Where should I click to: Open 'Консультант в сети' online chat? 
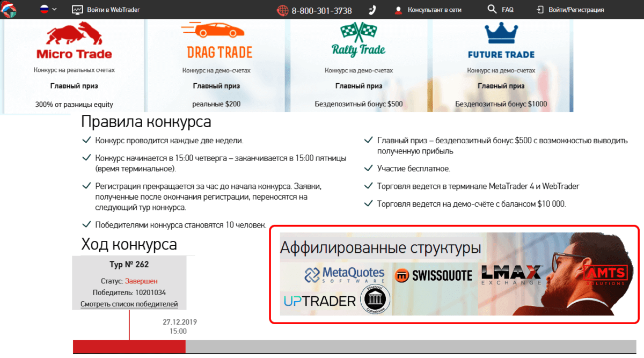pyautogui.click(x=434, y=10)
